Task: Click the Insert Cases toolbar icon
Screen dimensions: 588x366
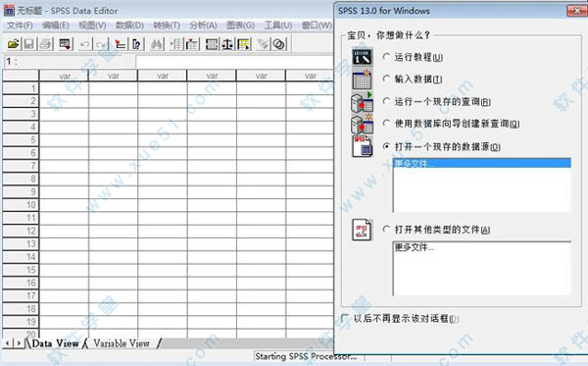Action: (x=175, y=44)
